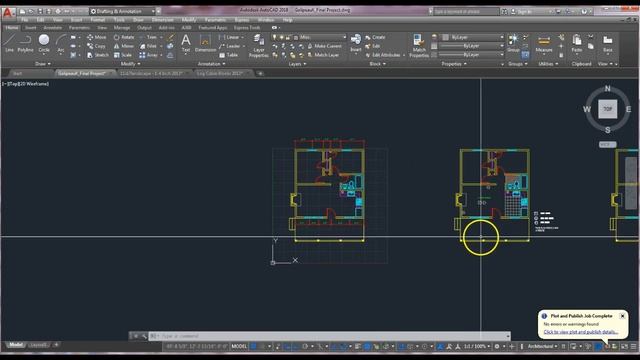Click the Scale tool
The image size is (640, 360).
point(123,55)
